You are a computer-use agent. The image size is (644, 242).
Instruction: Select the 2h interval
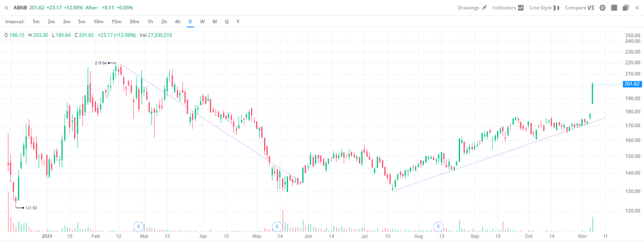click(164, 22)
